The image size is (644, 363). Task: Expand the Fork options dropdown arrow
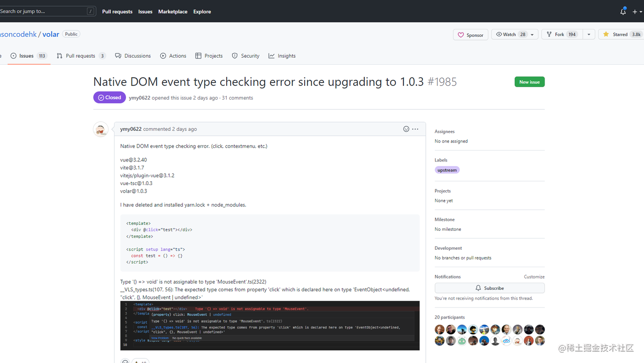click(589, 34)
